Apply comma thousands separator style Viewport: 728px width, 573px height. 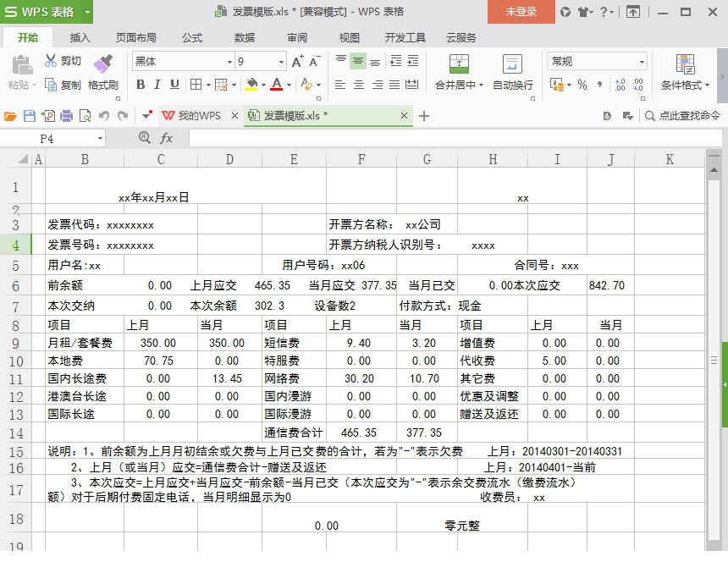600,85
